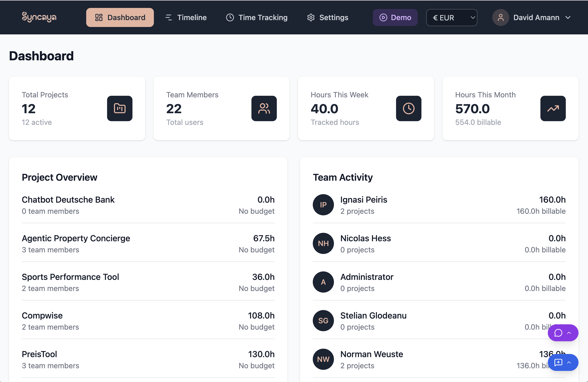Click the Total Projects folder icon

click(x=120, y=108)
